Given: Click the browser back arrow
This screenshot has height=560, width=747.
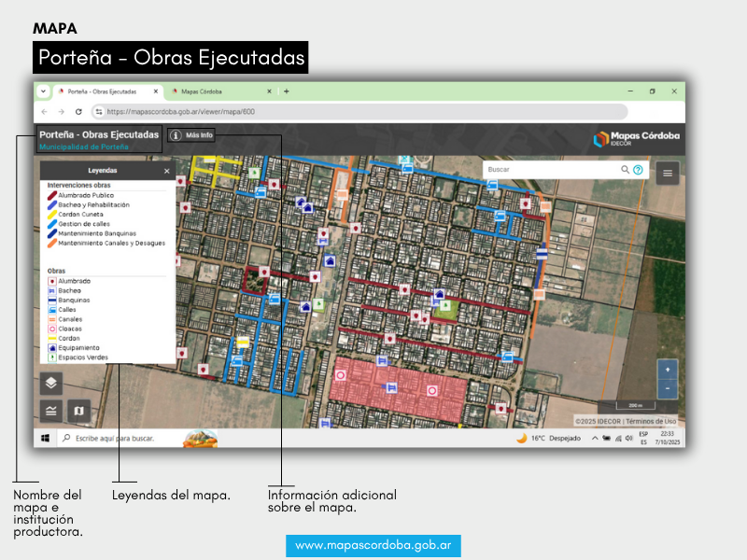Looking at the screenshot, I should [44, 111].
